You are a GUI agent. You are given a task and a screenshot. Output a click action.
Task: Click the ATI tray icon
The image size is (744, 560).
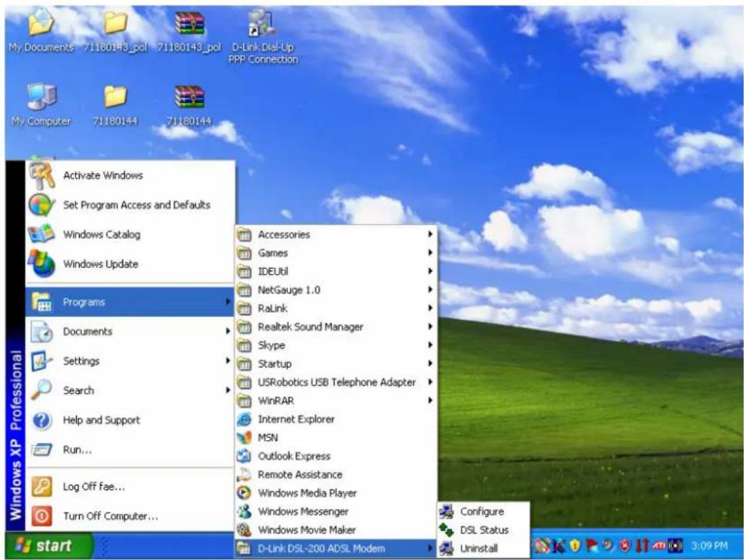(x=659, y=546)
